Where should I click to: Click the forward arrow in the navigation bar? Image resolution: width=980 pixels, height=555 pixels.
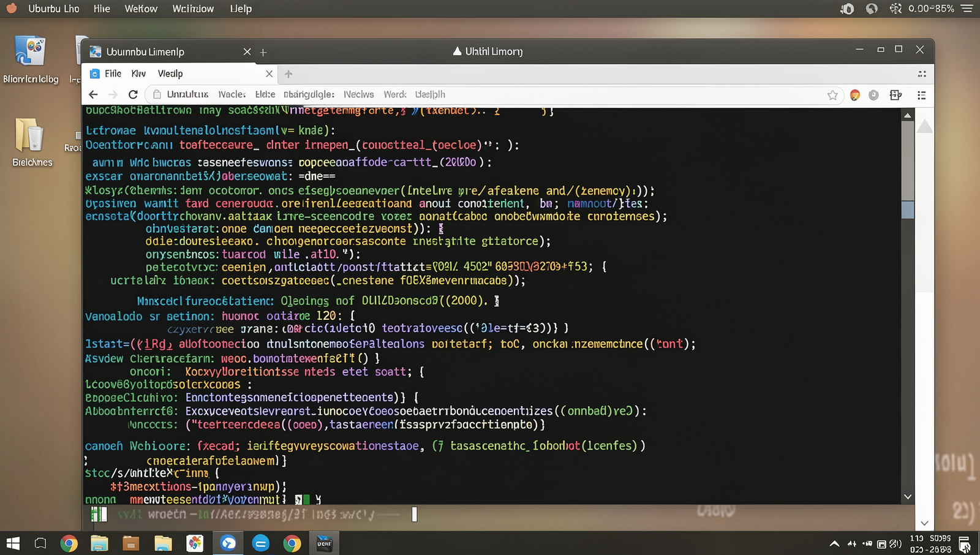click(113, 94)
